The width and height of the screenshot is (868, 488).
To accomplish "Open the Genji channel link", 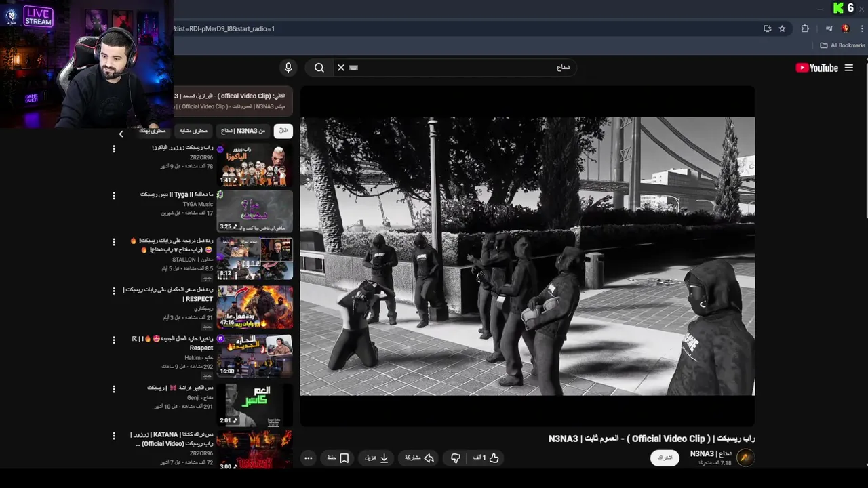I will pyautogui.click(x=200, y=398).
